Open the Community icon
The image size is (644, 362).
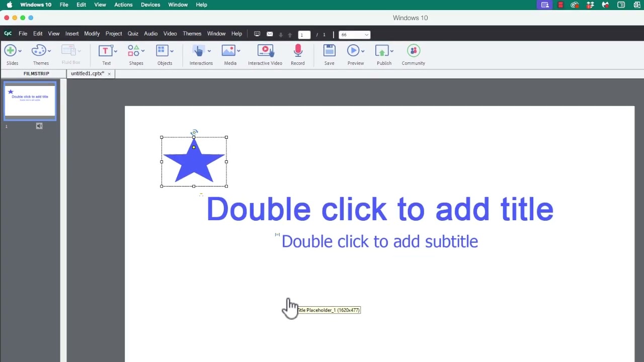[414, 50]
